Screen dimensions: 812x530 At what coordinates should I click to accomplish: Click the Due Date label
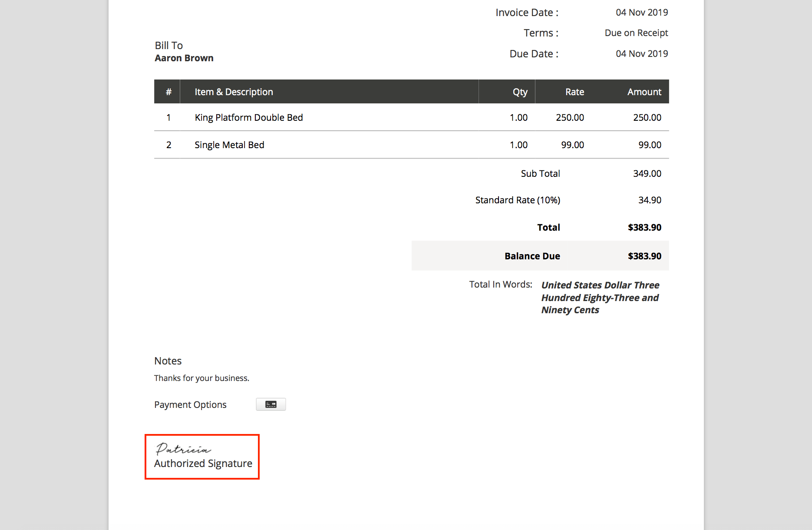tap(533, 53)
